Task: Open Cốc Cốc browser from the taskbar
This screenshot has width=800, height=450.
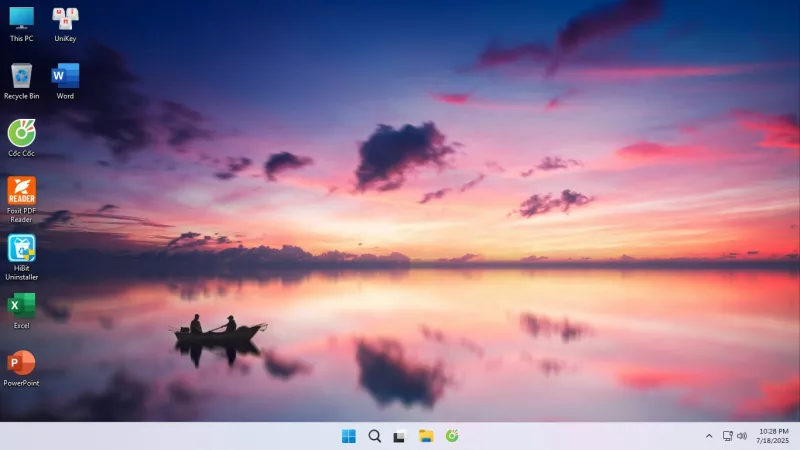Action: [x=452, y=436]
